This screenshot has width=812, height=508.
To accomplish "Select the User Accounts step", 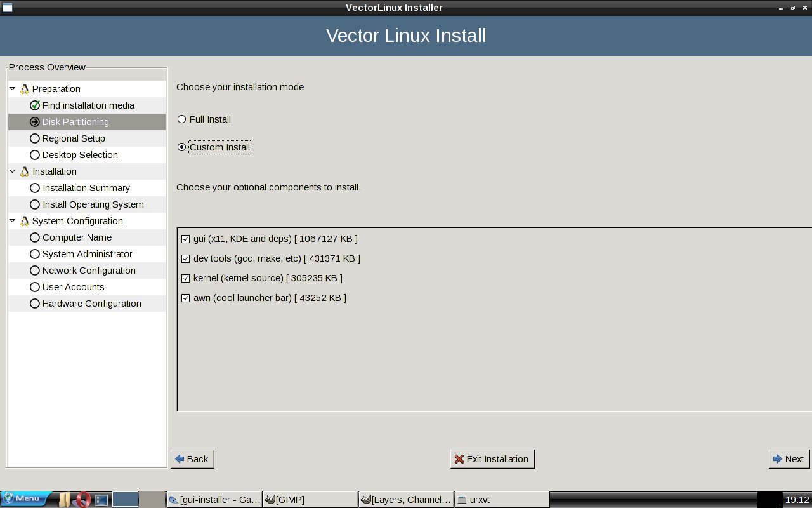I will coord(87,287).
